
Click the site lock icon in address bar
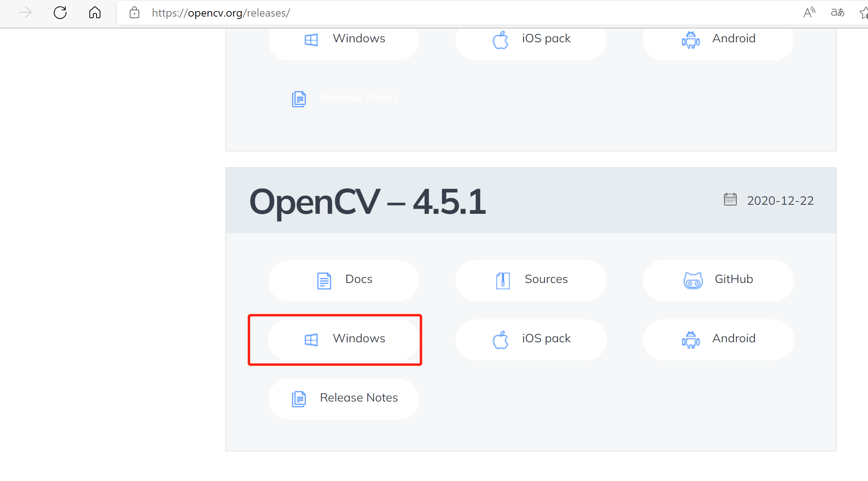(134, 13)
